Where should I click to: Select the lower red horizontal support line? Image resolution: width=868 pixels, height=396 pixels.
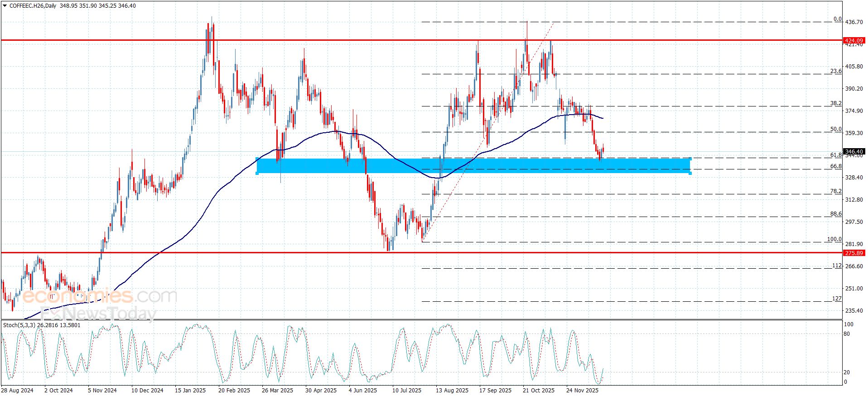(421, 252)
